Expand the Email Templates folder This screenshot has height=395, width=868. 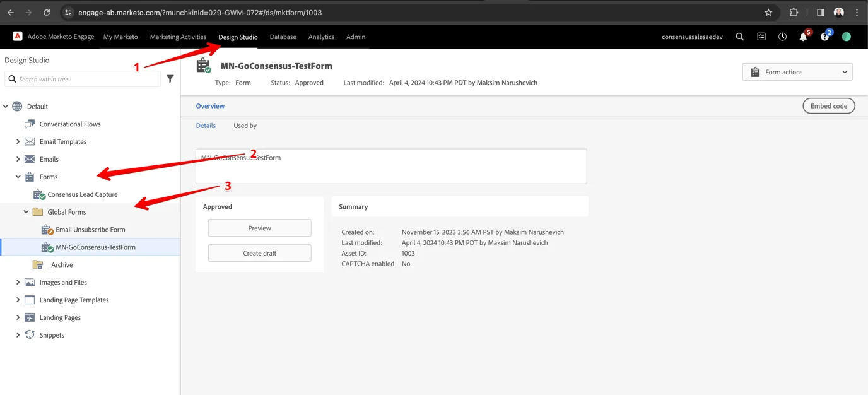(18, 141)
